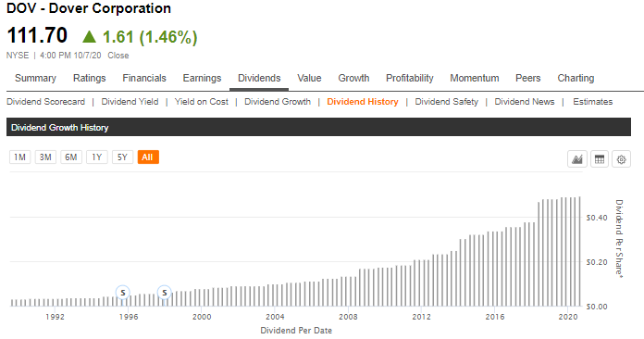Open the Charting tab

coord(576,78)
